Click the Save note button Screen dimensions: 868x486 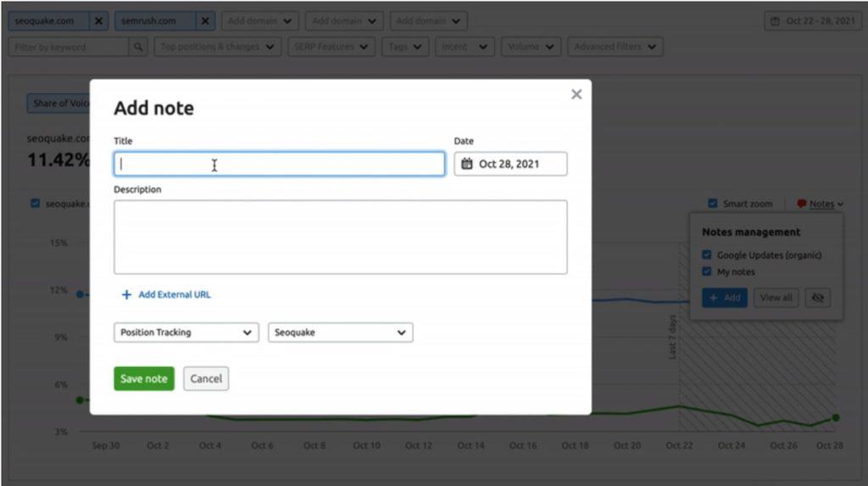(x=144, y=378)
